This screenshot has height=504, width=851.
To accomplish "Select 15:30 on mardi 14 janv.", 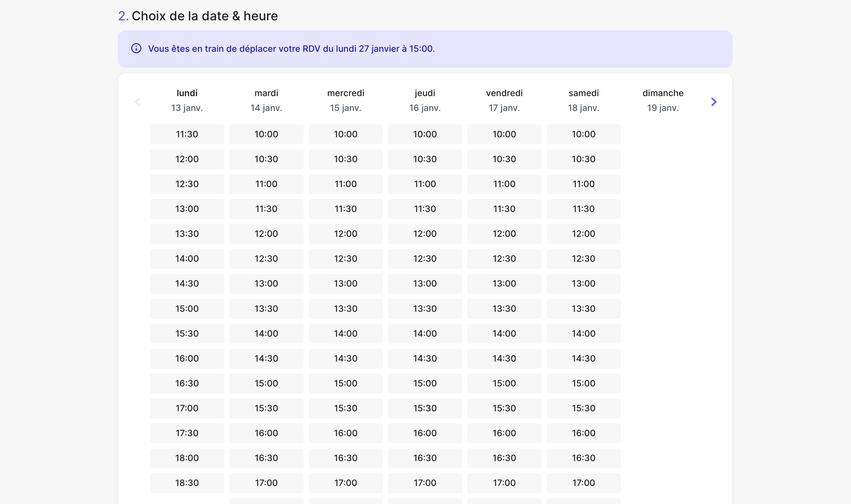I will (x=266, y=408).
